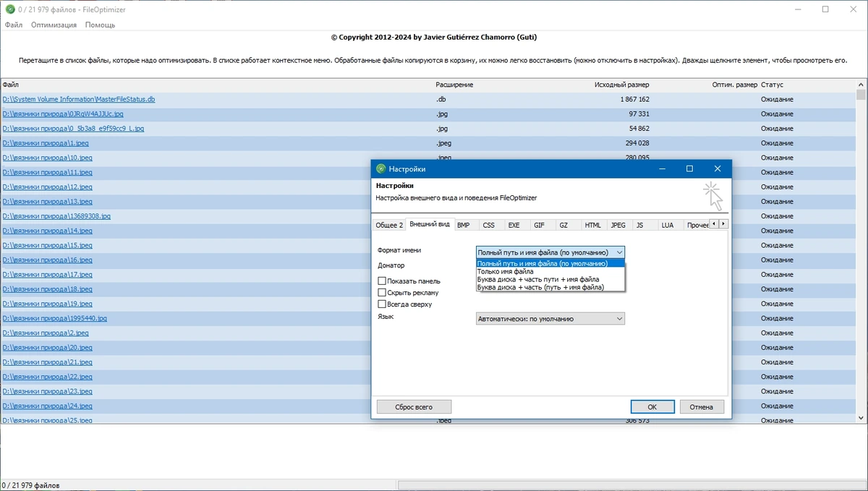Collapse the 'Формат имени' combo box
Image resolution: width=868 pixels, height=491 pixels.
pos(618,252)
